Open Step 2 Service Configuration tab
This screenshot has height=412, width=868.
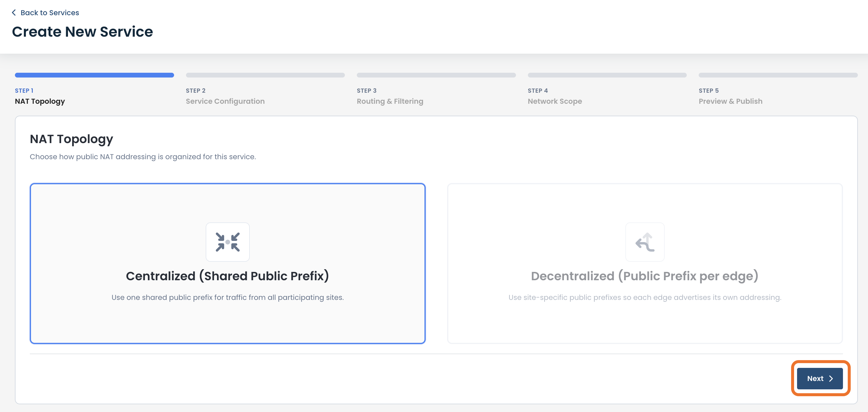pos(265,89)
